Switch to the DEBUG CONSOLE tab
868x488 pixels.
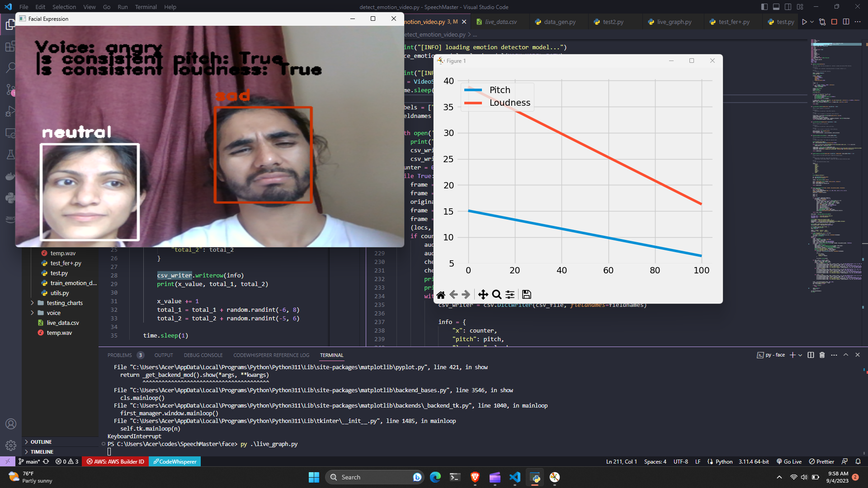203,355
